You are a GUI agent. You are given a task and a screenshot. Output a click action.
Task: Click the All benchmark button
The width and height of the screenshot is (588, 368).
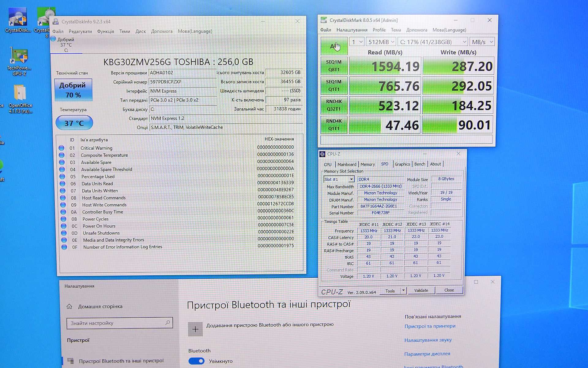[x=334, y=46]
